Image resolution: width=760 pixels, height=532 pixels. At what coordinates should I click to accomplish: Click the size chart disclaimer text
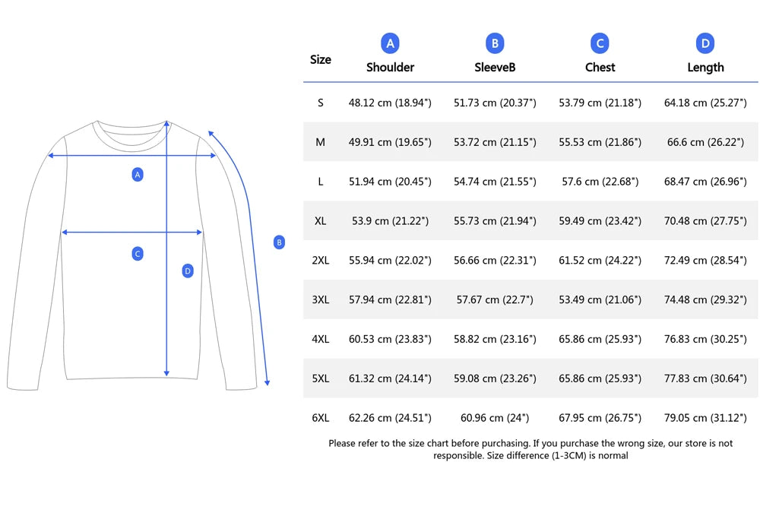pos(530,449)
